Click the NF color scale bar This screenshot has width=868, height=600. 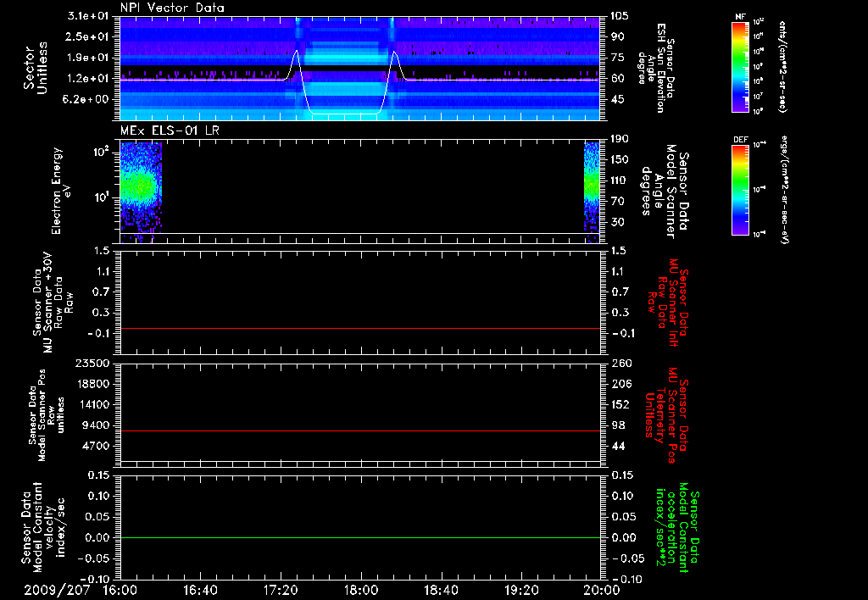740,67
